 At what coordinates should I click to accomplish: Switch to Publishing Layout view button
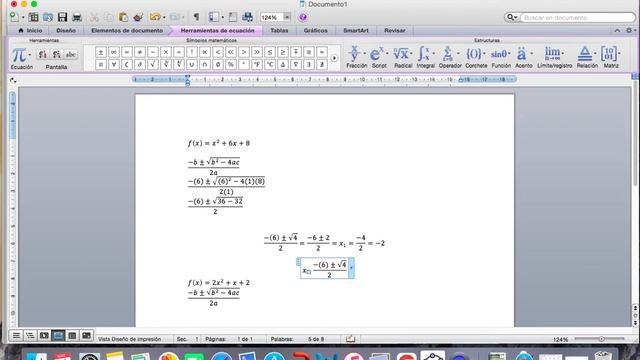coord(44,336)
